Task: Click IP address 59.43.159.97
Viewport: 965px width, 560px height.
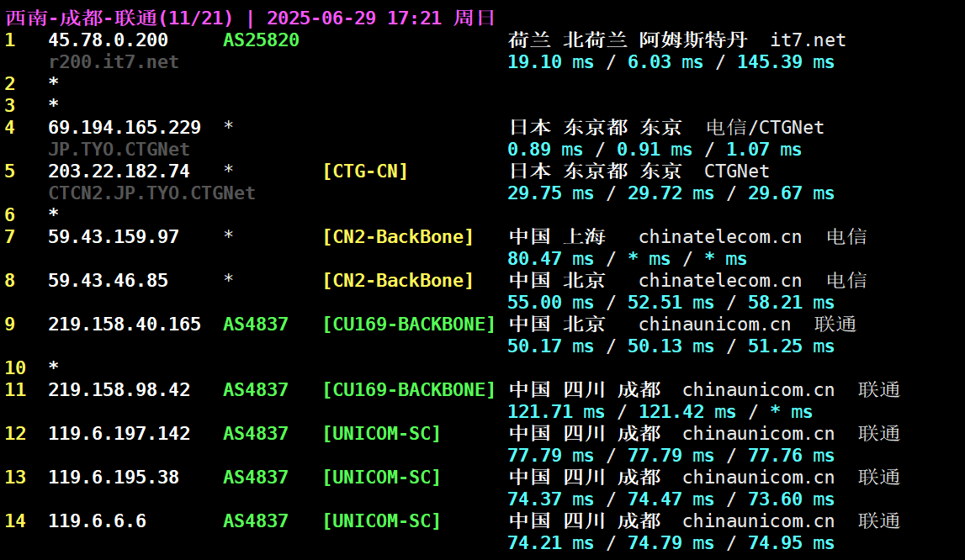Action: pyautogui.click(x=114, y=236)
